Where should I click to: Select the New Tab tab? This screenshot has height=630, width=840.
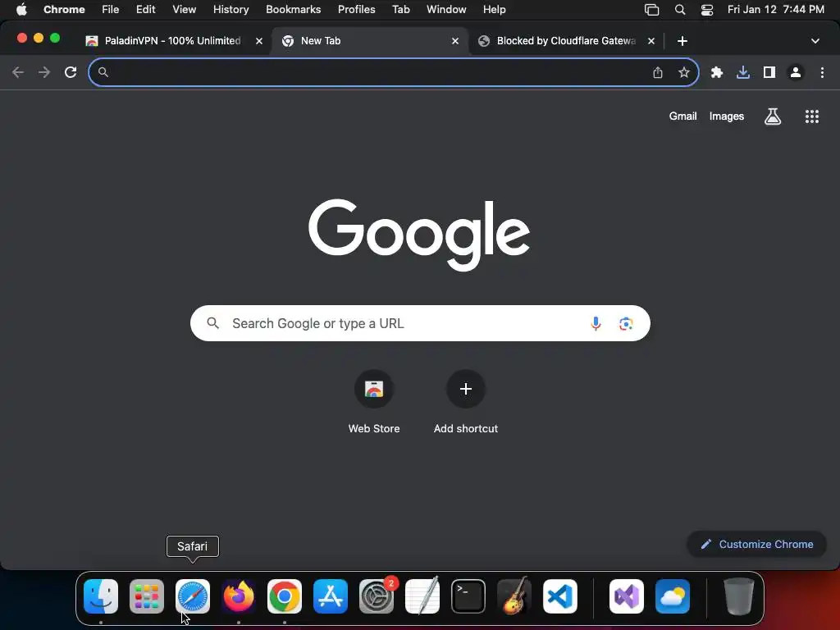pos(370,41)
